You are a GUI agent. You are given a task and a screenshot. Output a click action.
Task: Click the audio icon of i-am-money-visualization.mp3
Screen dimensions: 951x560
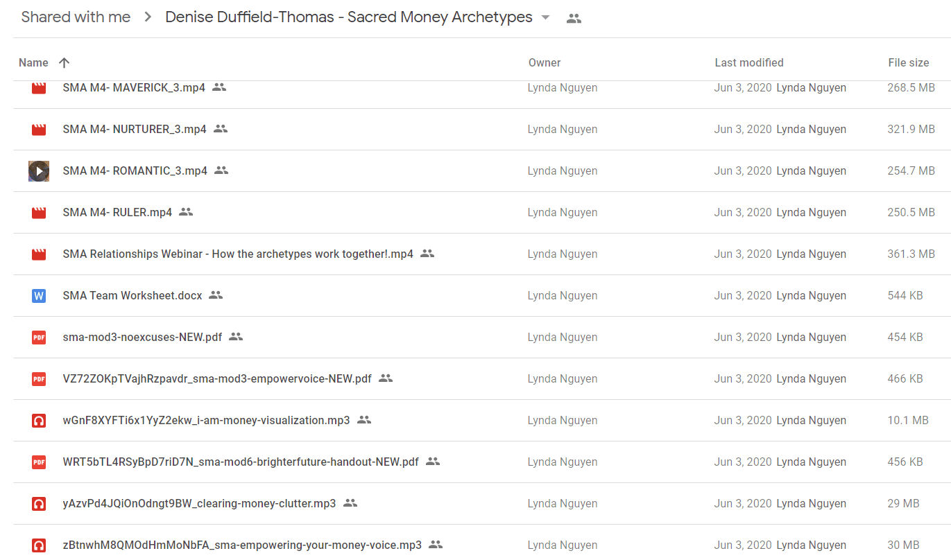(39, 421)
